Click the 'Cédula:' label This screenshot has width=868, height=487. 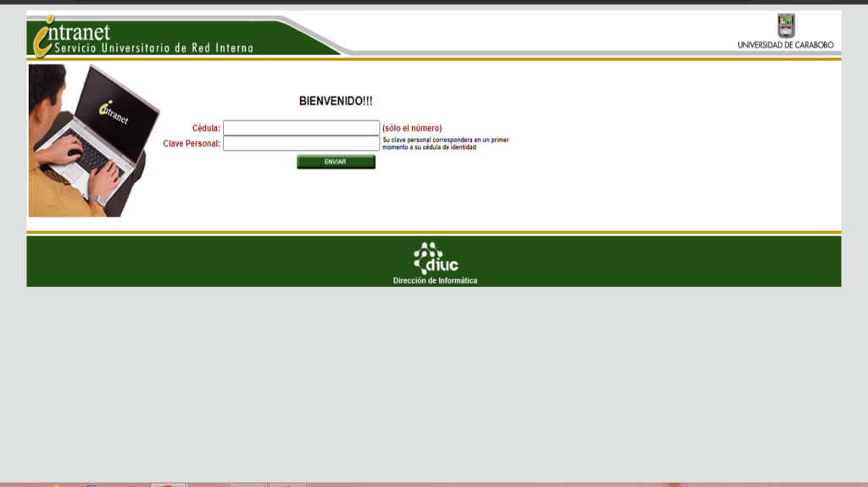pos(206,129)
